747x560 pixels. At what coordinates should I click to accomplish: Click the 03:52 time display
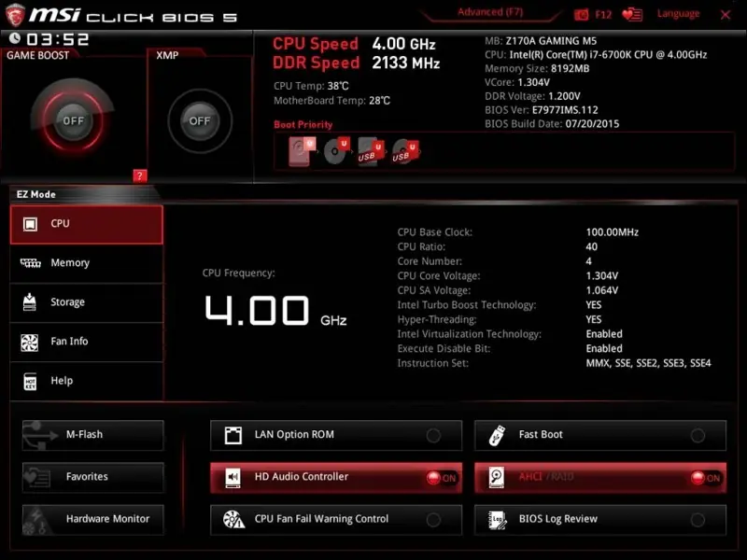[58, 39]
